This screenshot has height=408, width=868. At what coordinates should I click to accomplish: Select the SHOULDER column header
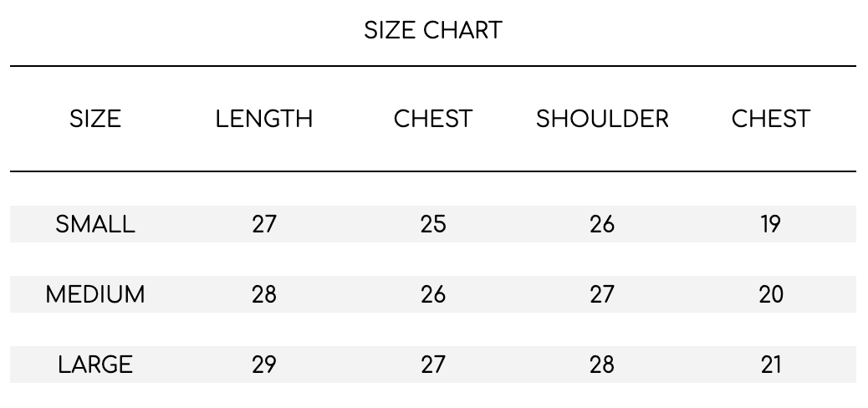pyautogui.click(x=602, y=119)
